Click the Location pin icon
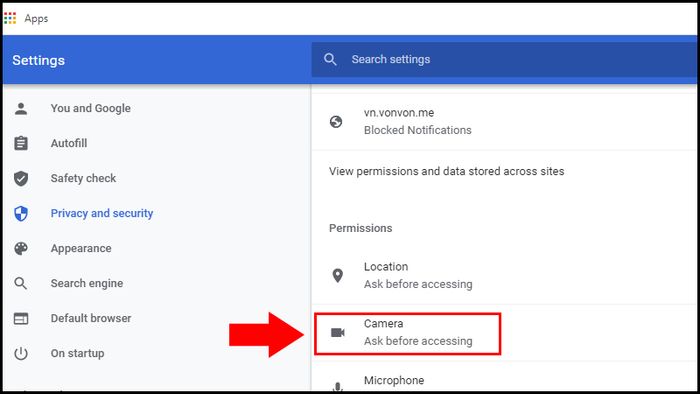The height and width of the screenshot is (394, 700). (x=338, y=276)
